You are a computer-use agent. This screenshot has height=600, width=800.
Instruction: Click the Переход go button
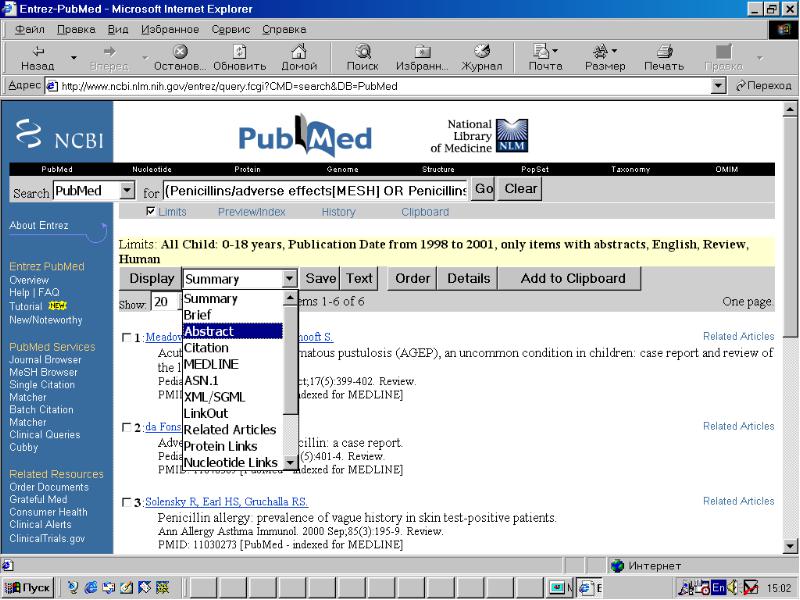[763, 86]
